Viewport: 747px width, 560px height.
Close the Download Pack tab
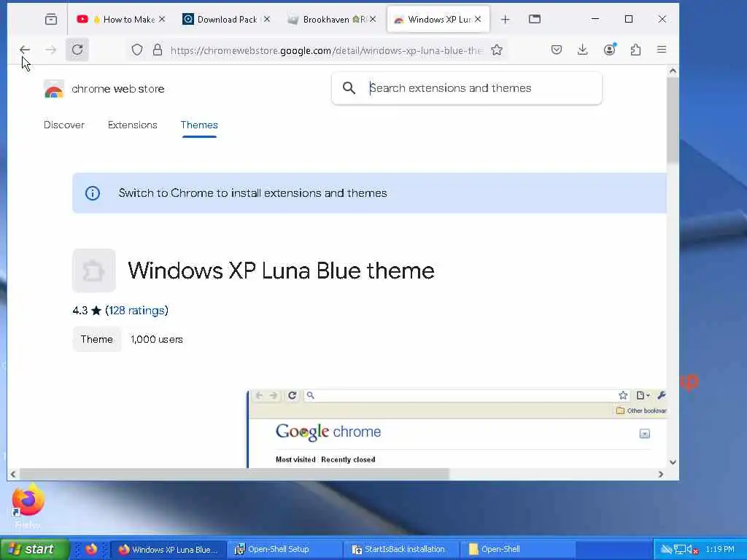pos(267,19)
